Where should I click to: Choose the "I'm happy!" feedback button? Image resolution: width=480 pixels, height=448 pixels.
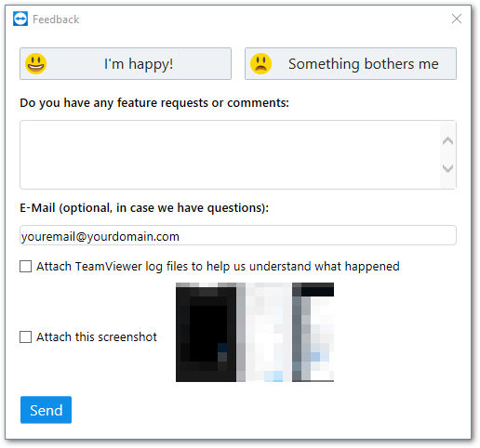(x=126, y=64)
